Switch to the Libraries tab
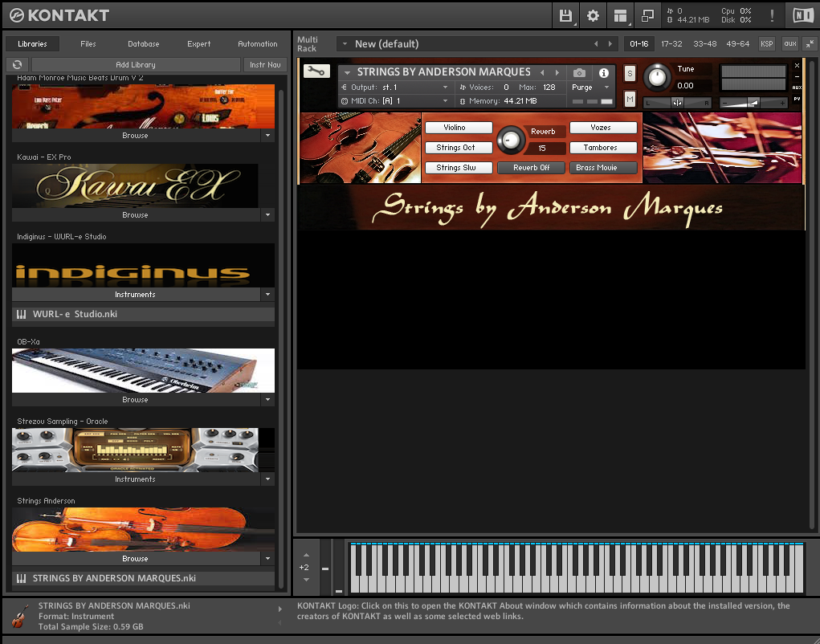This screenshot has height=644, width=820. [x=32, y=44]
